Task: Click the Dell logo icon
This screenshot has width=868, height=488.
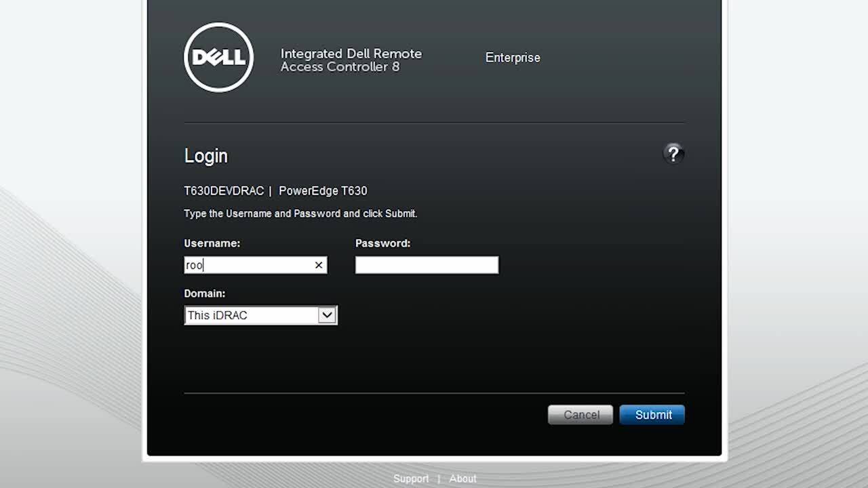Action: 218,57
